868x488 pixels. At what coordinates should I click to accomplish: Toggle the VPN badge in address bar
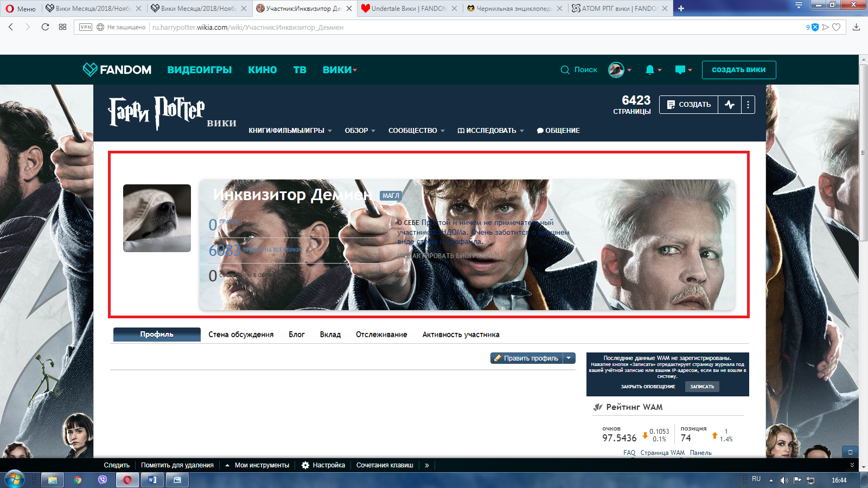[x=86, y=27]
